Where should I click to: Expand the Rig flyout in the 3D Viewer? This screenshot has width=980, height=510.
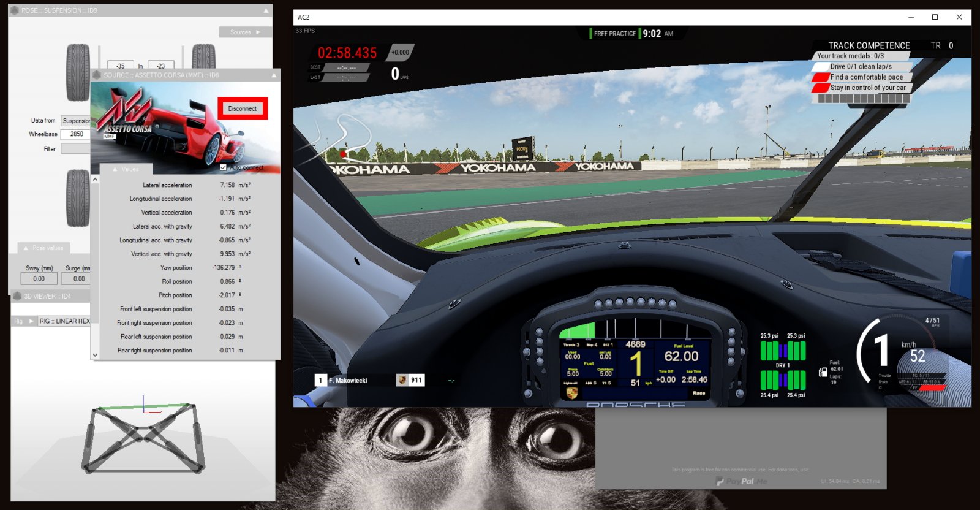(x=24, y=321)
